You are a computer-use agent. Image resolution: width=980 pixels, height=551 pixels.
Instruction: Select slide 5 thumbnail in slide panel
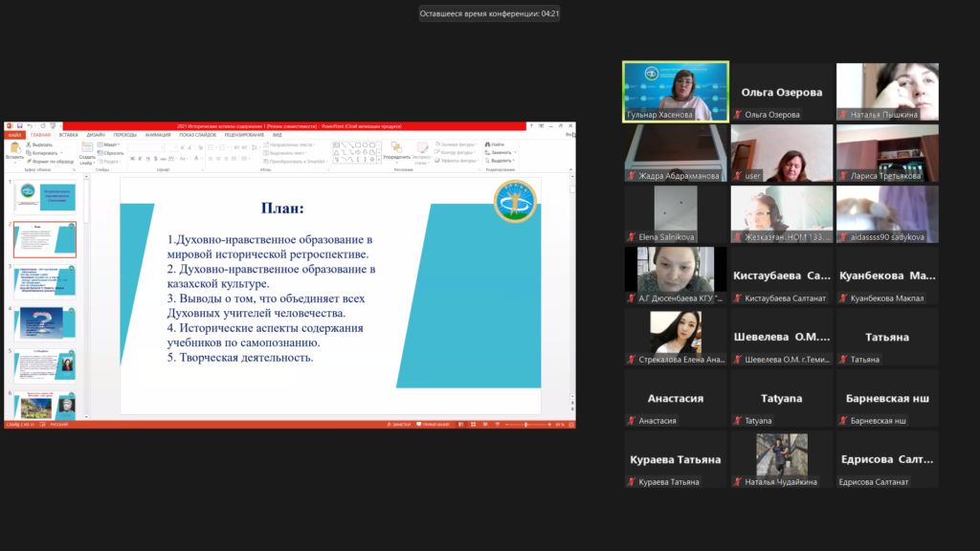pyautogui.click(x=45, y=366)
